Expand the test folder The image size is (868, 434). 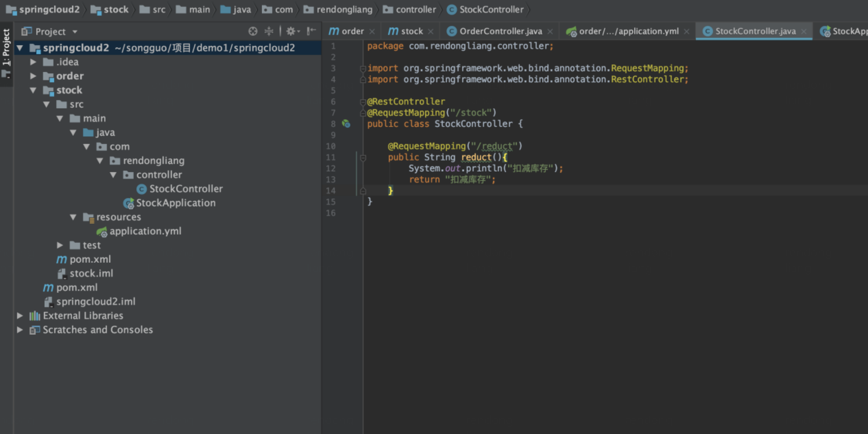pos(60,245)
